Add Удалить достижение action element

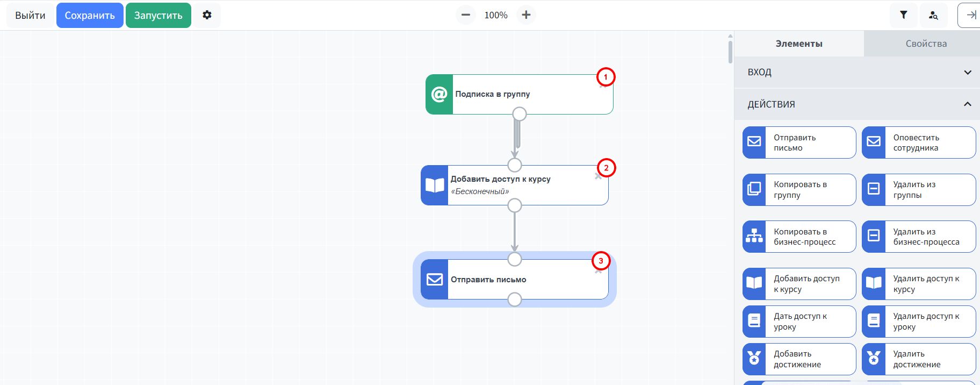(919, 359)
